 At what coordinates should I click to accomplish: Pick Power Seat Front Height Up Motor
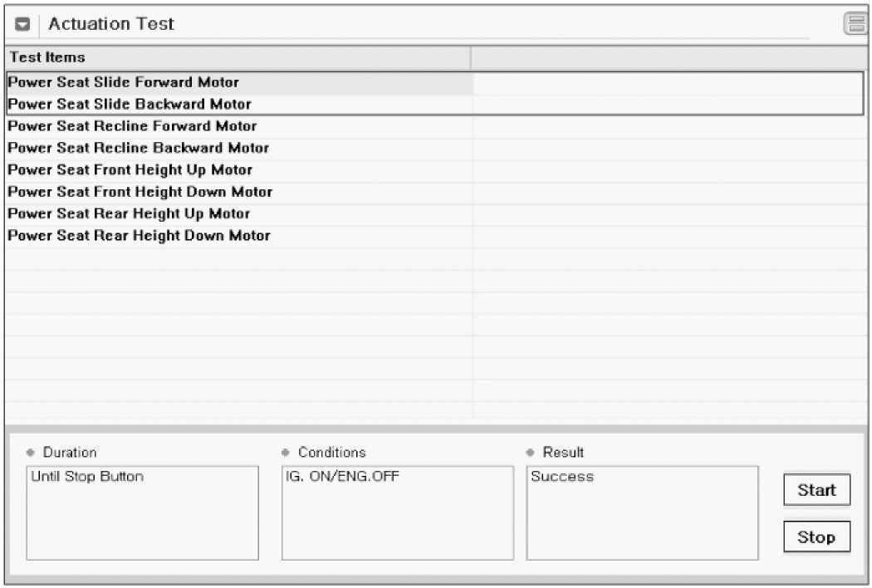coord(130,169)
